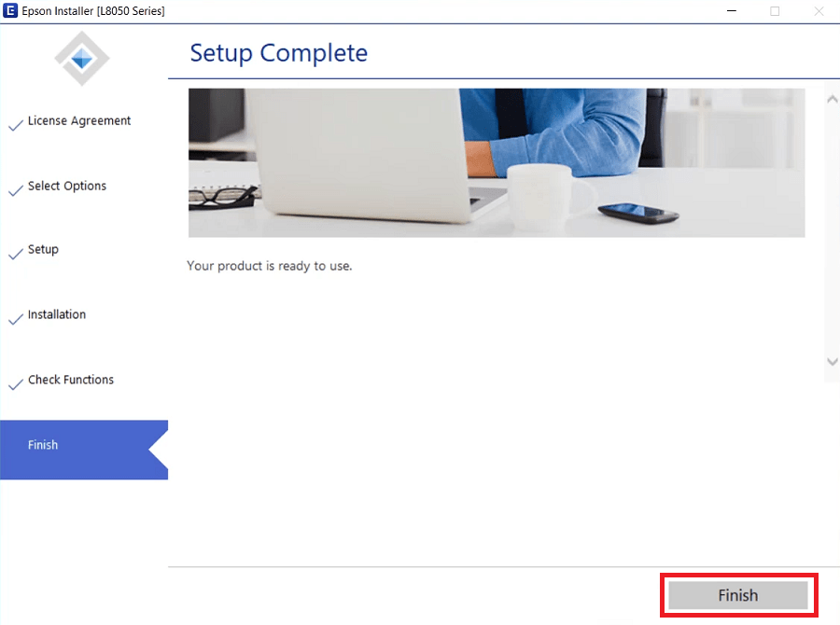Click the checkmark beside Check Functions
This screenshot has height=625, width=840.
[x=16, y=383]
